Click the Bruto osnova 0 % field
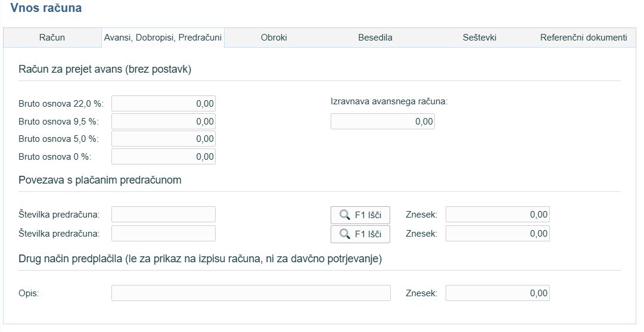The height and width of the screenshot is (332, 644). pyautogui.click(x=163, y=157)
